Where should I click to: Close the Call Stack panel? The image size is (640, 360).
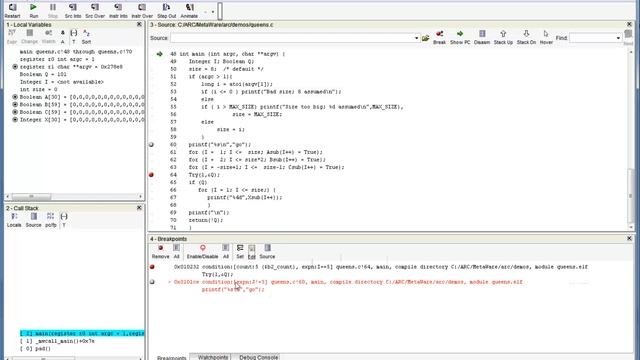coord(139,208)
